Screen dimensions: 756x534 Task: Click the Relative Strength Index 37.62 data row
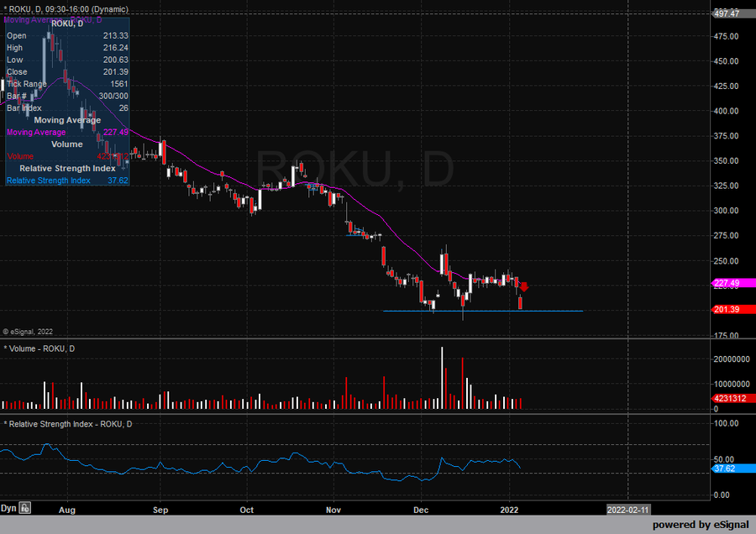pyautogui.click(x=67, y=181)
